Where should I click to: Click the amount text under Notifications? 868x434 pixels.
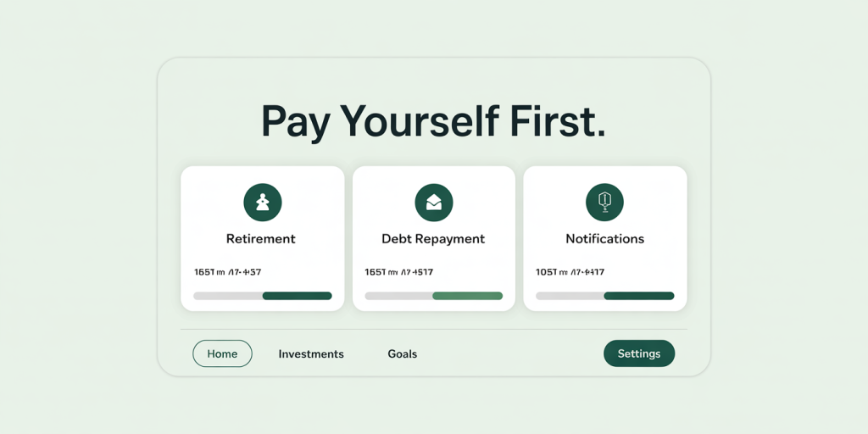[570, 272]
